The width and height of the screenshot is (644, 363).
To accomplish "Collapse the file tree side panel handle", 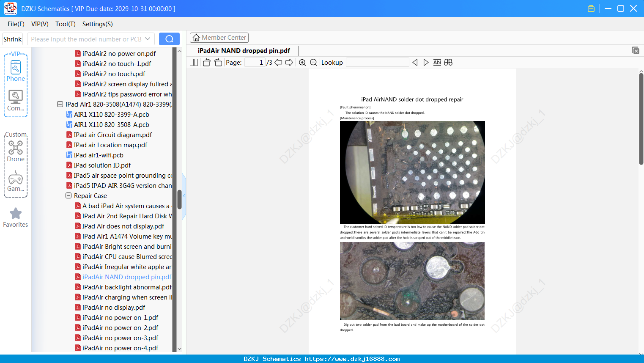I will [184, 196].
